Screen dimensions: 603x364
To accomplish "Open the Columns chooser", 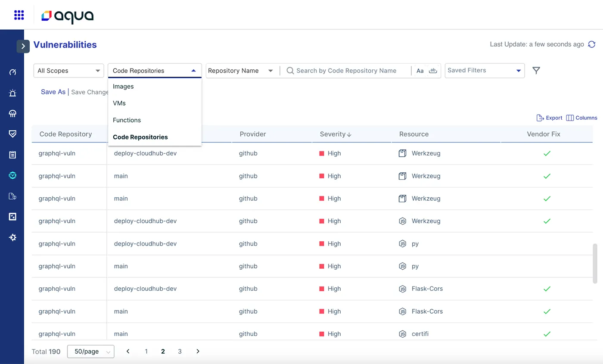I will [581, 118].
